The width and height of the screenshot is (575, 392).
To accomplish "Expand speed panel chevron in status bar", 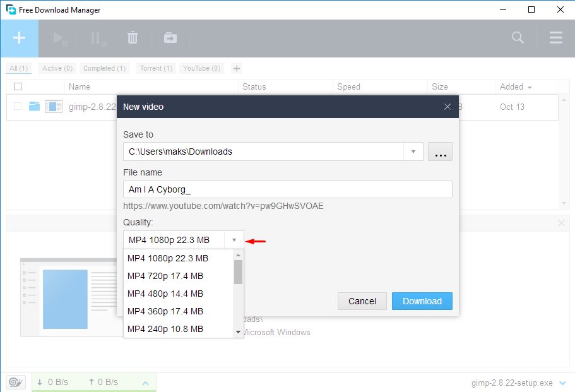I will click(145, 383).
